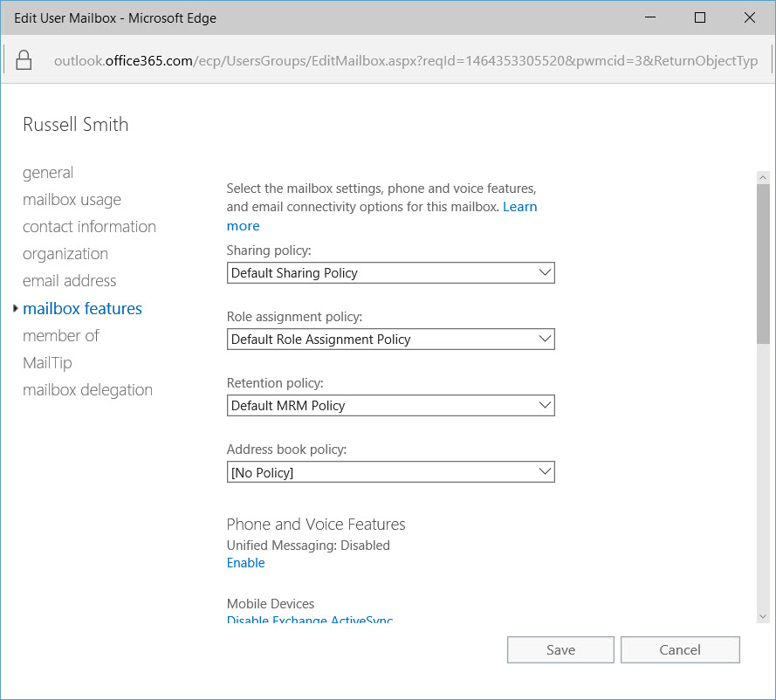Select MailTip in the navigation pane
This screenshot has width=776, height=700.
coord(47,362)
